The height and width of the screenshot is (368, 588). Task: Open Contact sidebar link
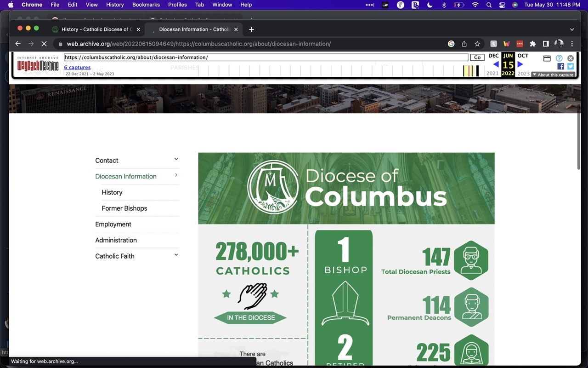pos(107,161)
